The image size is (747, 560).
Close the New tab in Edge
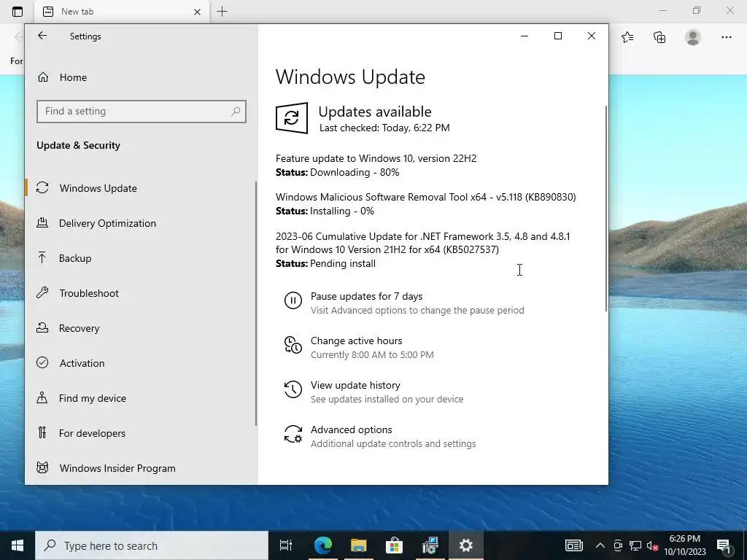197,12
